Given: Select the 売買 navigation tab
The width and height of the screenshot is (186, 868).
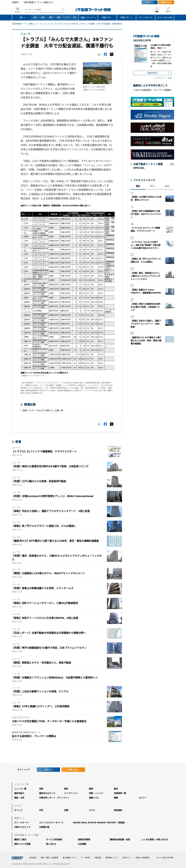Looking at the screenshot, I should click(35, 18).
